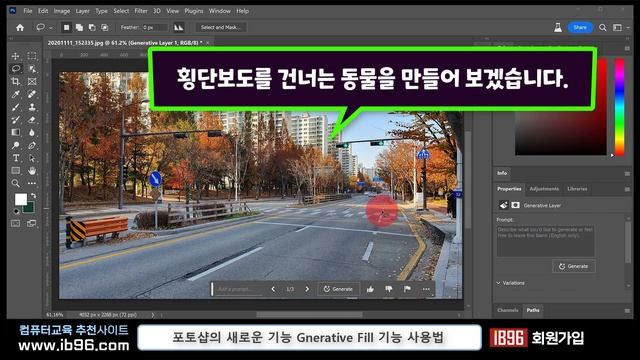Click the blue Share button
This screenshot has height=360, width=640.
point(580,27)
